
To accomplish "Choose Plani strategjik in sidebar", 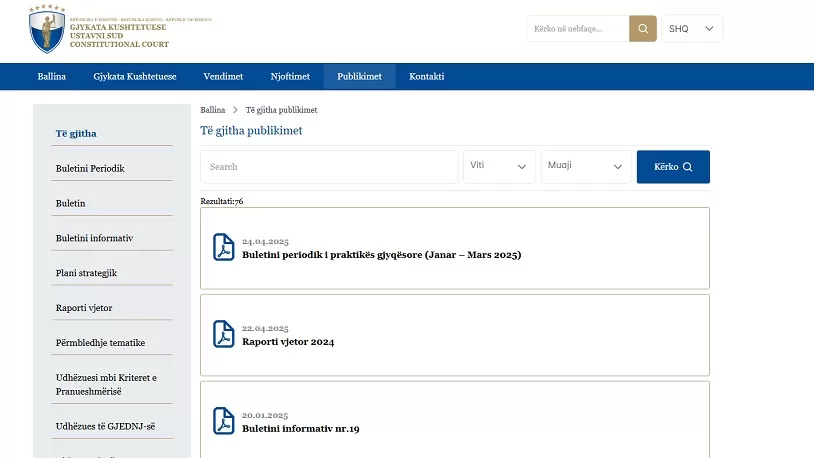I will click(86, 273).
